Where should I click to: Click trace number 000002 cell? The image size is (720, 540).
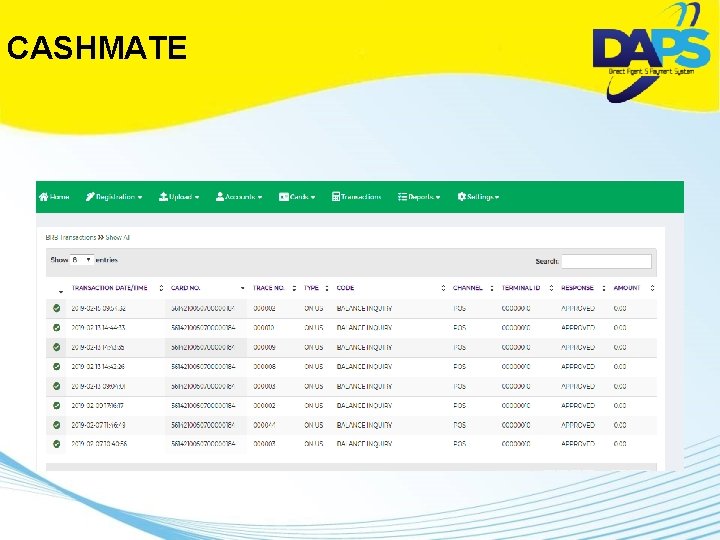[x=264, y=406]
